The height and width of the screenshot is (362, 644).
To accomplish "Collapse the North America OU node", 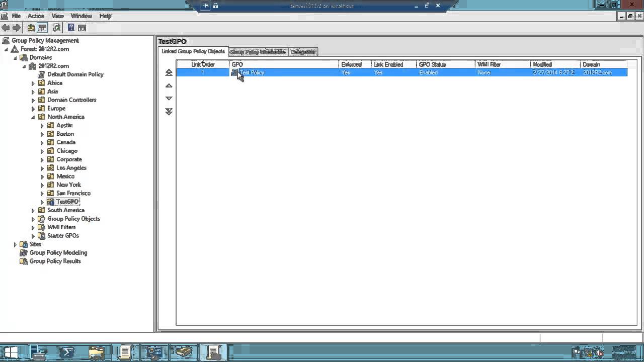I will 33,117.
